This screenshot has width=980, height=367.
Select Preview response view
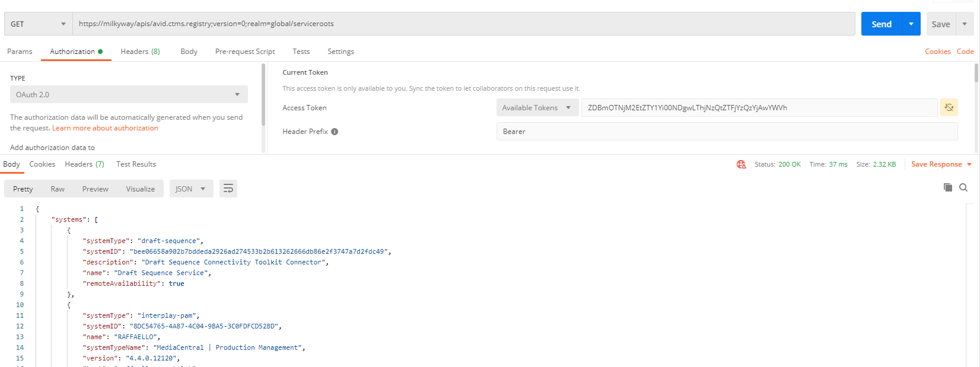[96, 189]
